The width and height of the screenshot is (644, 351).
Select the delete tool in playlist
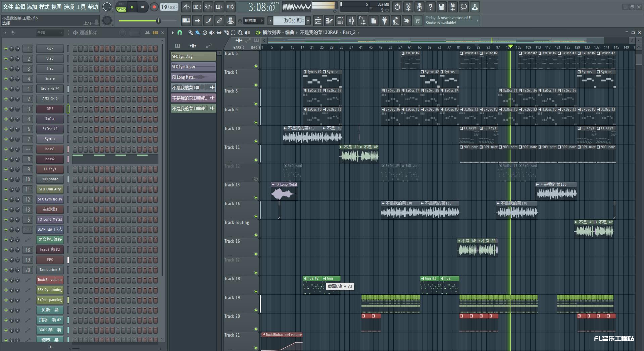[x=205, y=33]
